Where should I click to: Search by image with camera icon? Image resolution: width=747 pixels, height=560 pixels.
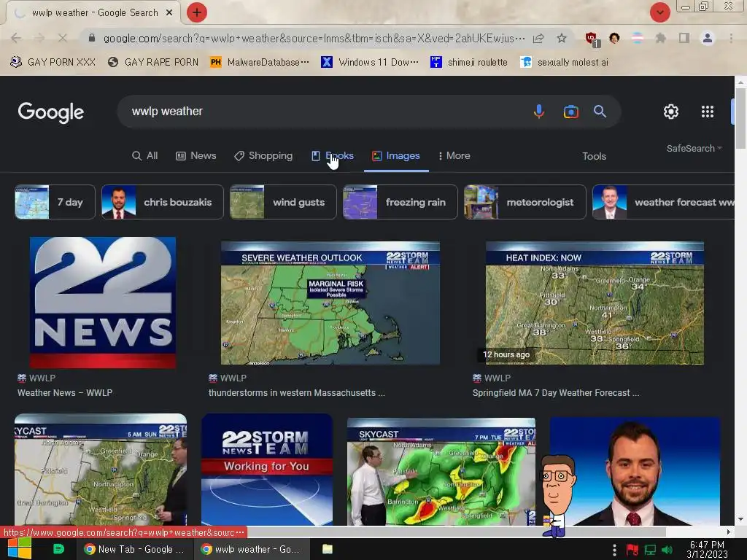570,112
